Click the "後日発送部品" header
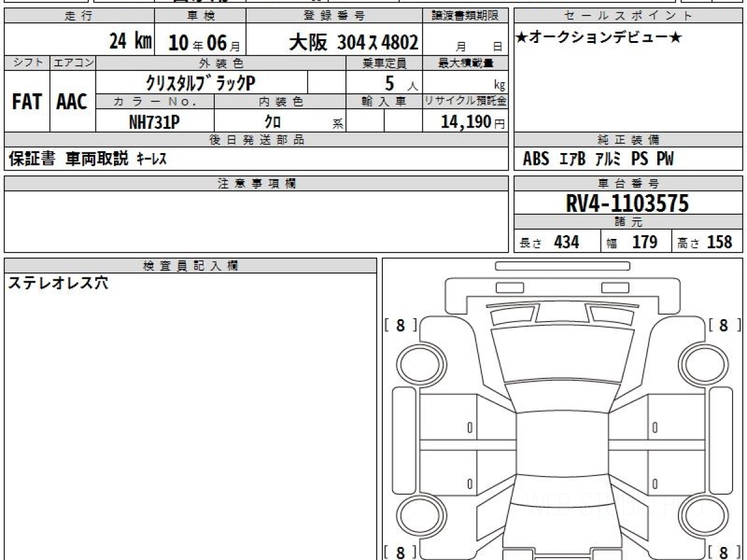Image resolution: width=747 pixels, height=560 pixels. (256, 140)
